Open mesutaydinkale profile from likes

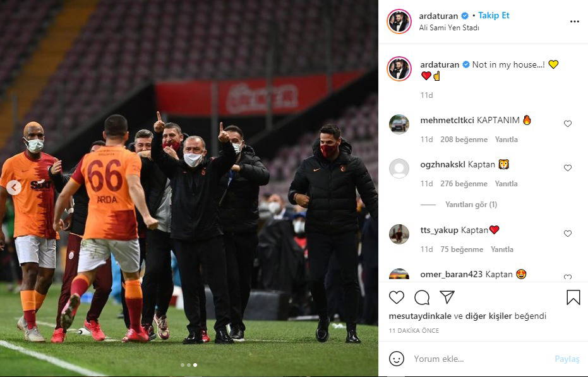point(420,316)
